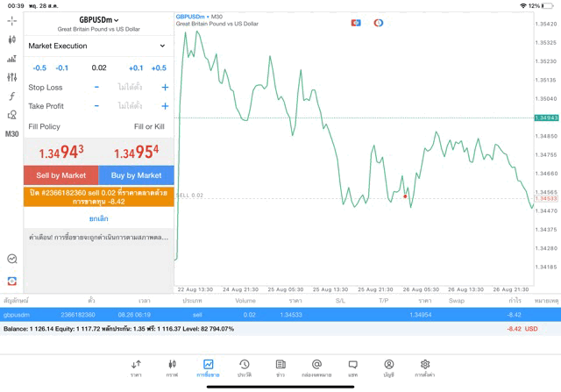Switch to the Quotes tab
This screenshot has width=561, height=392.
pyautogui.click(x=136, y=367)
